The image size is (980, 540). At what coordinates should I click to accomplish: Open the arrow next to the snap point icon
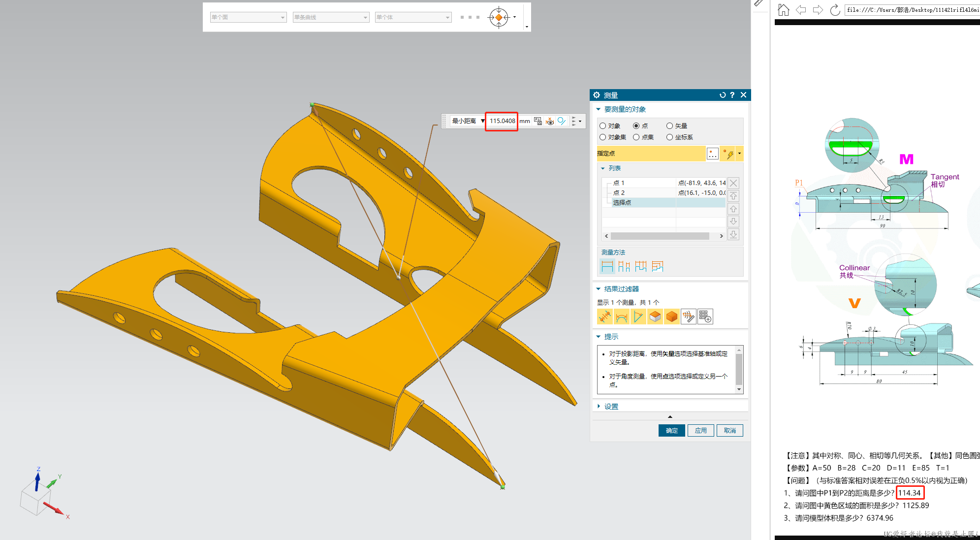click(515, 17)
